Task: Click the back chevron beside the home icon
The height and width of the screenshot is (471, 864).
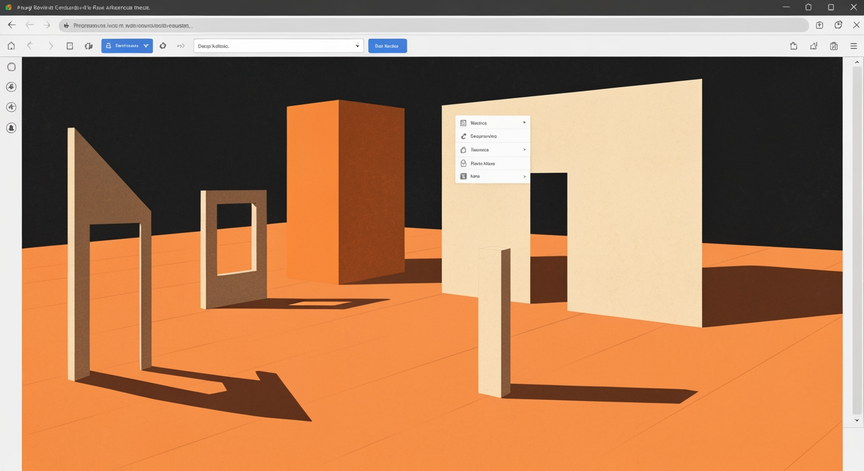Action: (30, 46)
